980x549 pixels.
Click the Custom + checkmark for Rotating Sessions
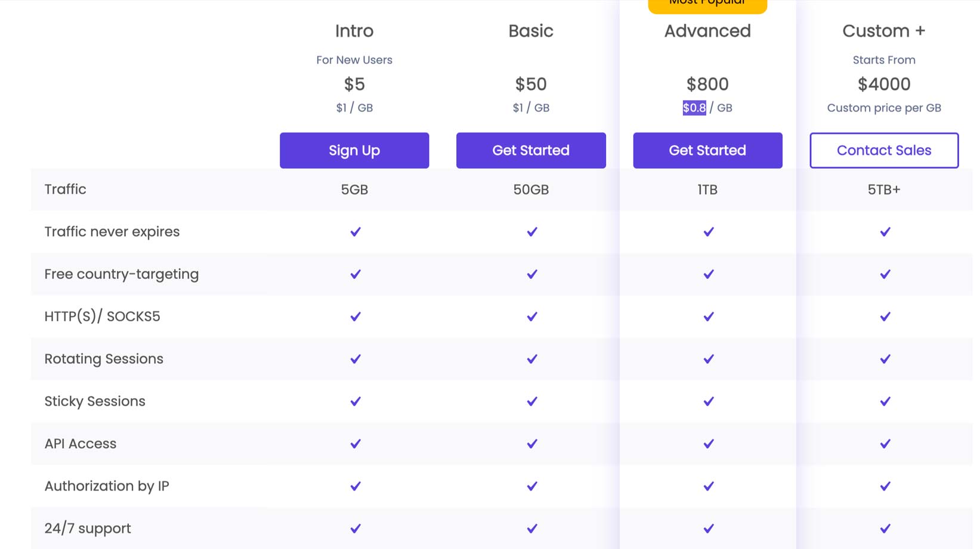885,359
